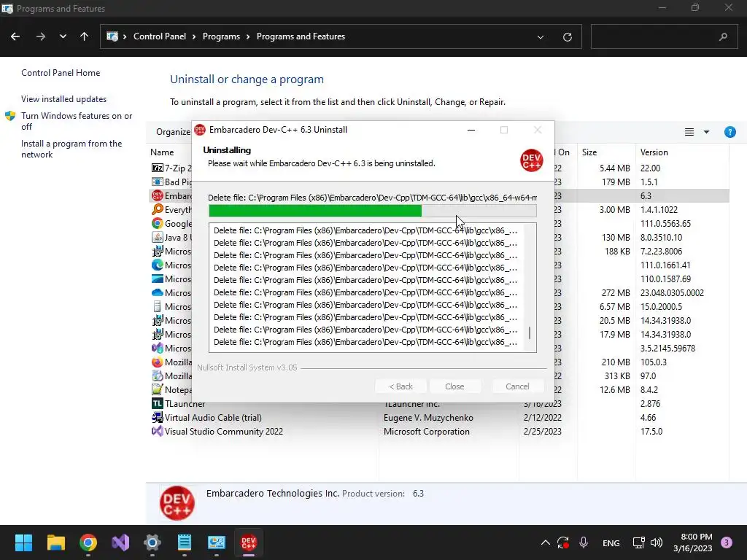Open Visual Studio from the taskbar
The image size is (747, 560).
point(120,542)
